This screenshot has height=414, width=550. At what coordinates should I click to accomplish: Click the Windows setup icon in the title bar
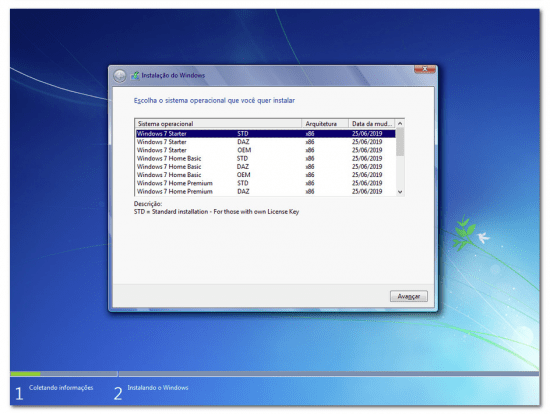click(x=135, y=75)
